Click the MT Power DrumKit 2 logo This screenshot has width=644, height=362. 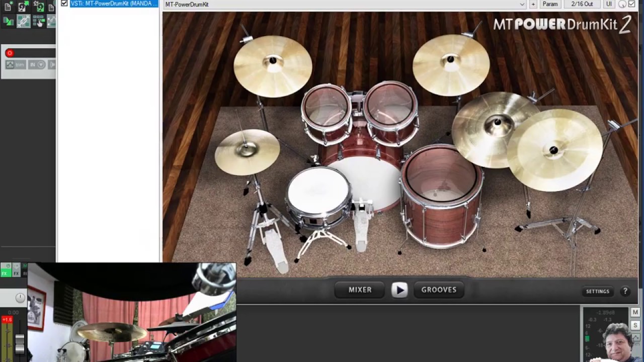pos(562,24)
